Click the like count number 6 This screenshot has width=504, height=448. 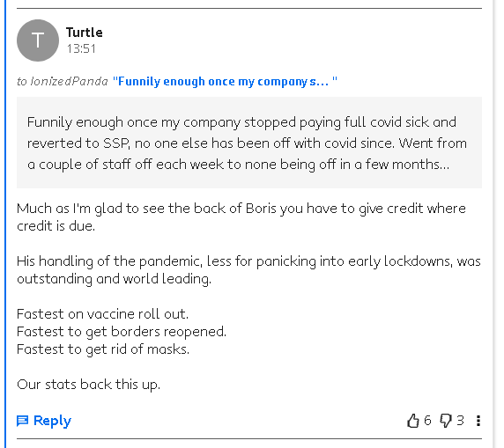(x=427, y=421)
